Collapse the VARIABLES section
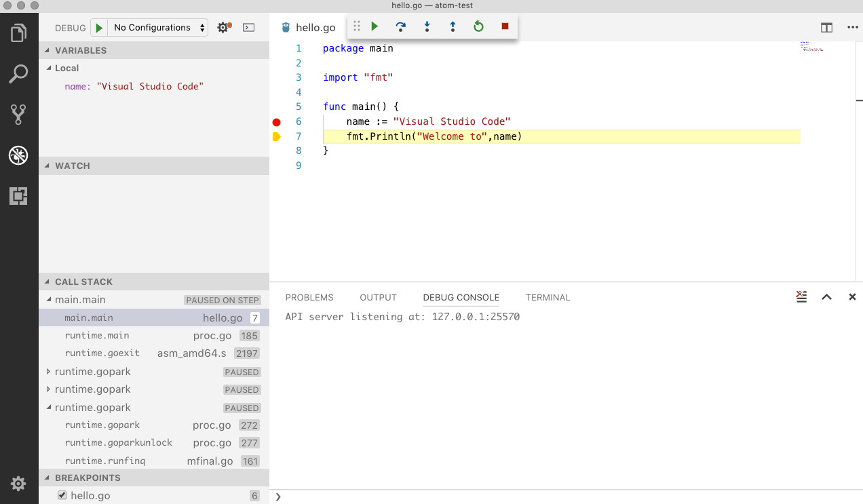 [x=154, y=50]
